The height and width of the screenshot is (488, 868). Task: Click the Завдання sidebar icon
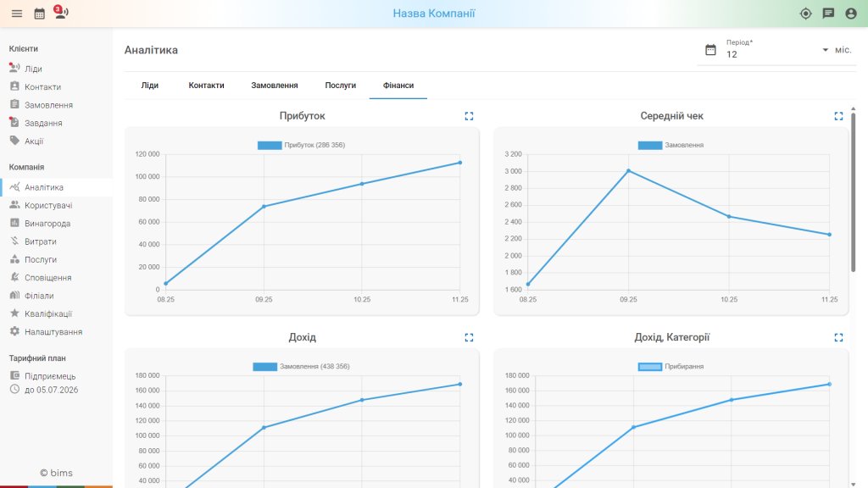point(14,122)
